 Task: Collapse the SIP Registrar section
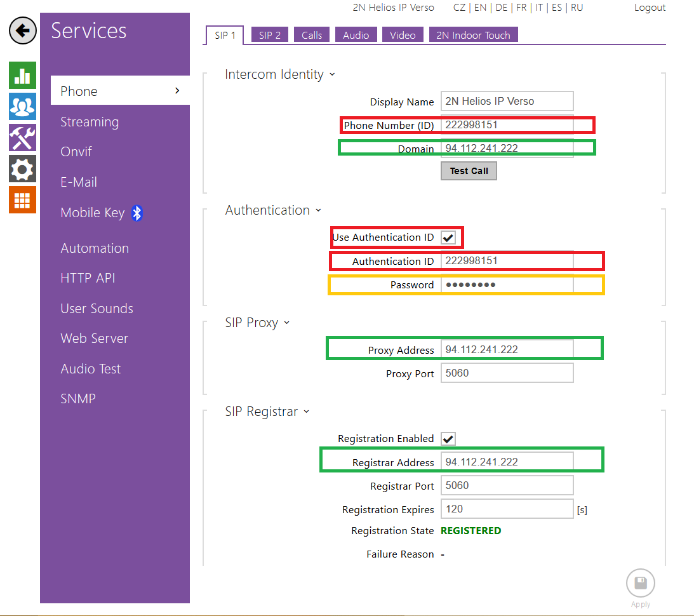pyautogui.click(x=306, y=412)
